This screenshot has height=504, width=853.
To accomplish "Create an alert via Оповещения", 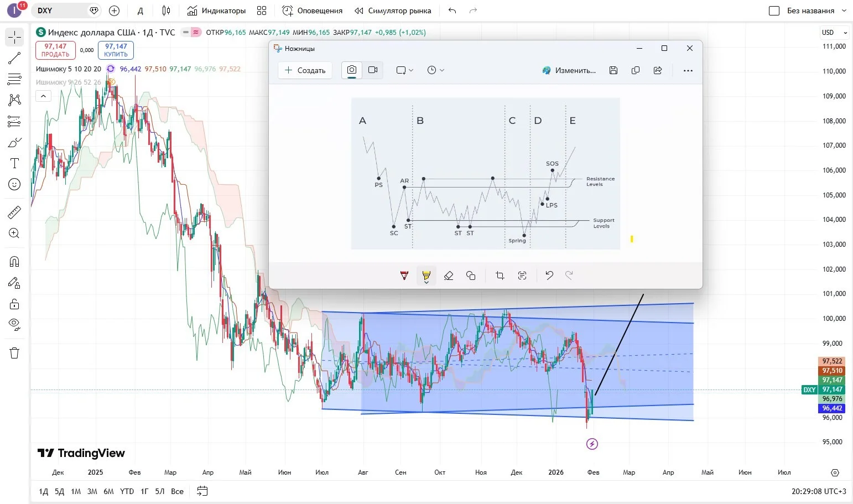I will pyautogui.click(x=313, y=11).
